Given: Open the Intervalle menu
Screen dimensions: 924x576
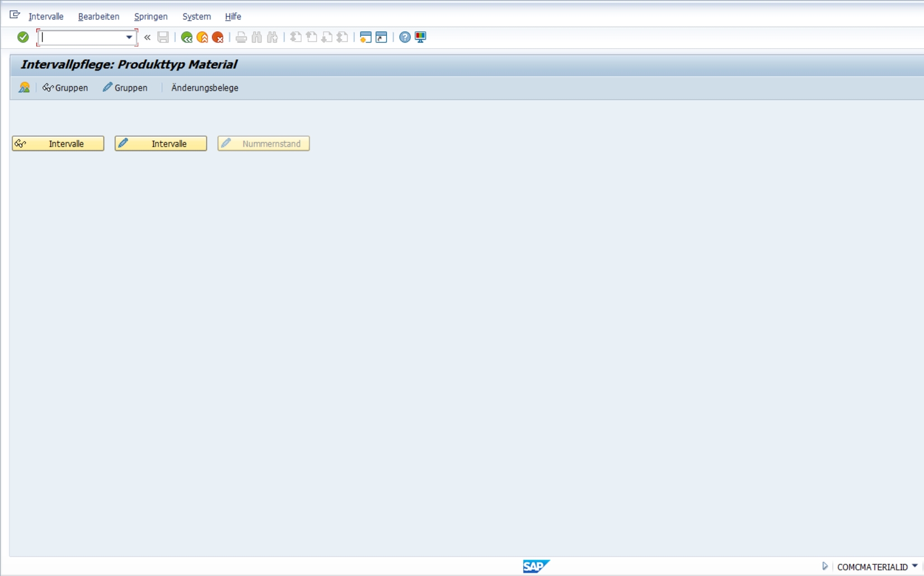Looking at the screenshot, I should pyautogui.click(x=46, y=17).
